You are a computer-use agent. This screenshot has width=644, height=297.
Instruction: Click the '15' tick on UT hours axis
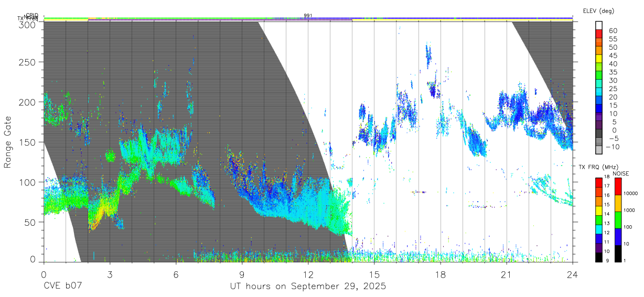(374, 274)
